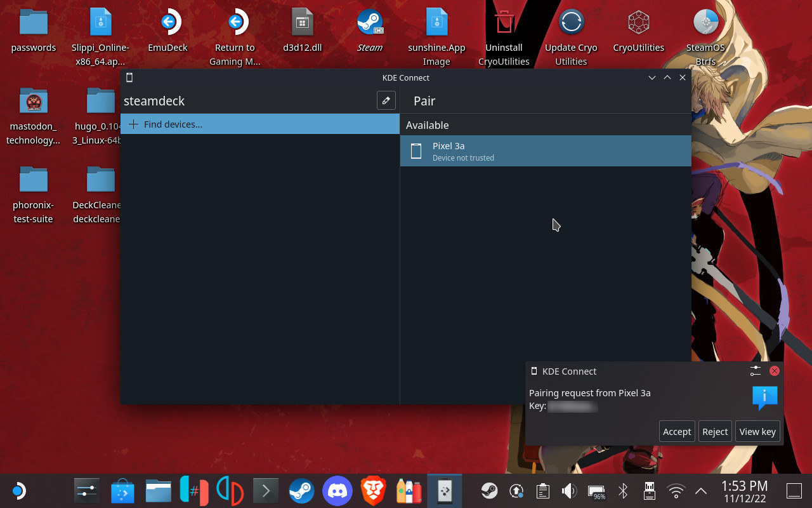Launch the Yuzu emulator taskbar icon
Screen dimensions: 812x508
point(230,491)
